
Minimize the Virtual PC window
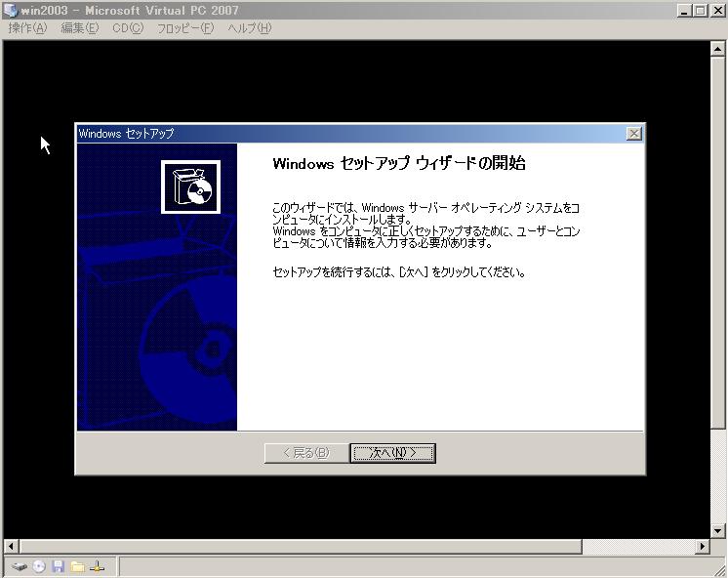pyautogui.click(x=683, y=10)
